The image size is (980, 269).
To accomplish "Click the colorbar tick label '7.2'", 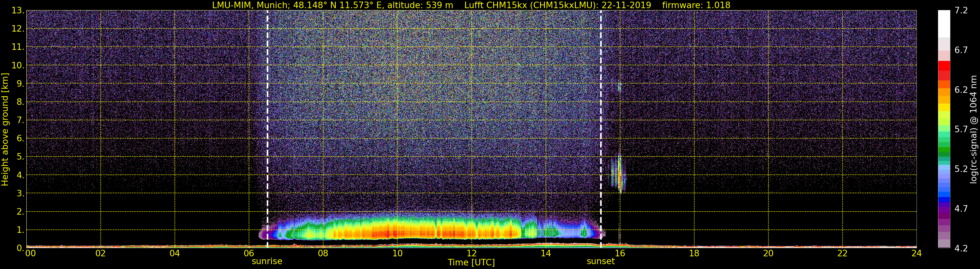I will (x=961, y=10).
